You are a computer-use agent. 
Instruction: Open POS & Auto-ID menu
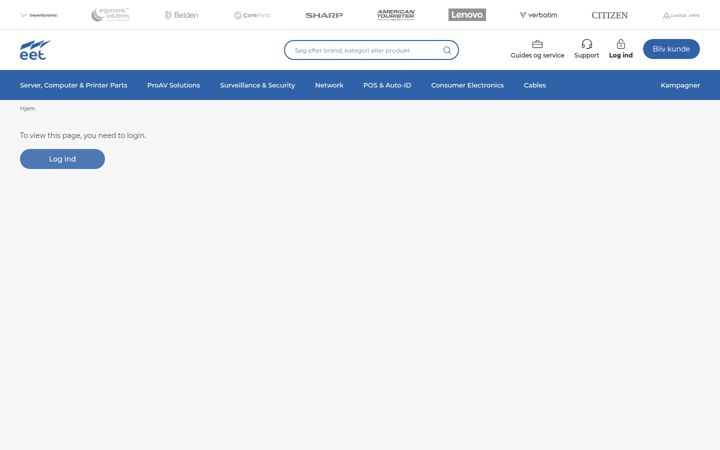387,85
